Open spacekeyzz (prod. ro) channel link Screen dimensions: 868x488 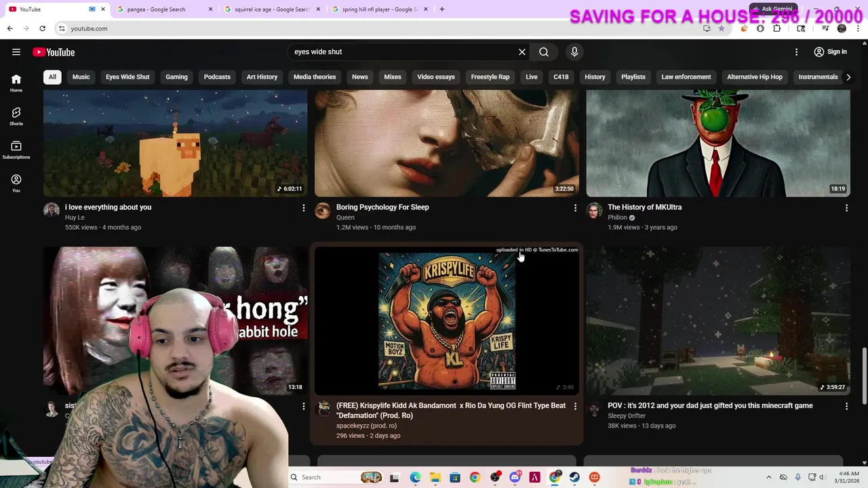pyautogui.click(x=366, y=426)
